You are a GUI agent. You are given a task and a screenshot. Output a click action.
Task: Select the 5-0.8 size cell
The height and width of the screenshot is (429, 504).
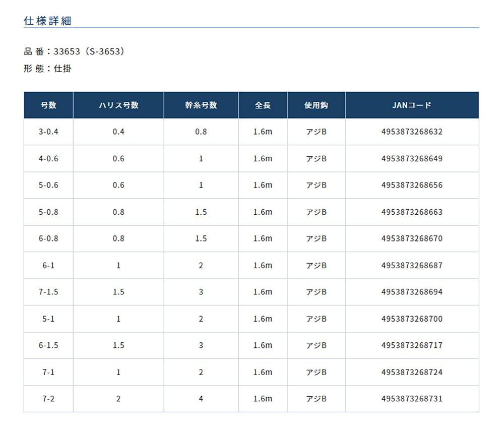(48, 212)
